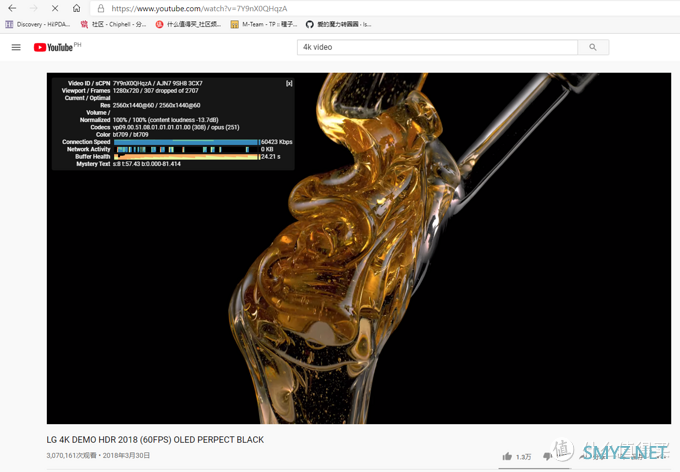Select the YouTube URL in the address bar
This screenshot has width=680, height=472.
[x=199, y=8]
